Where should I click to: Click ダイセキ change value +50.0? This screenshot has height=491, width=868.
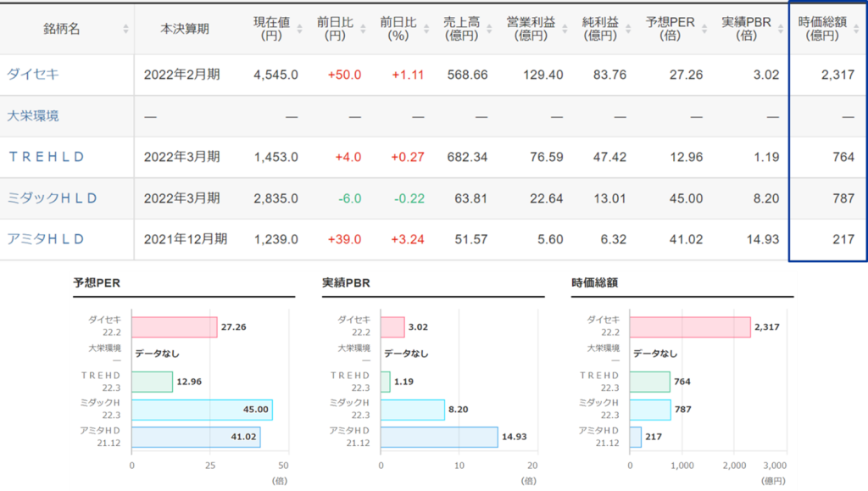344,75
